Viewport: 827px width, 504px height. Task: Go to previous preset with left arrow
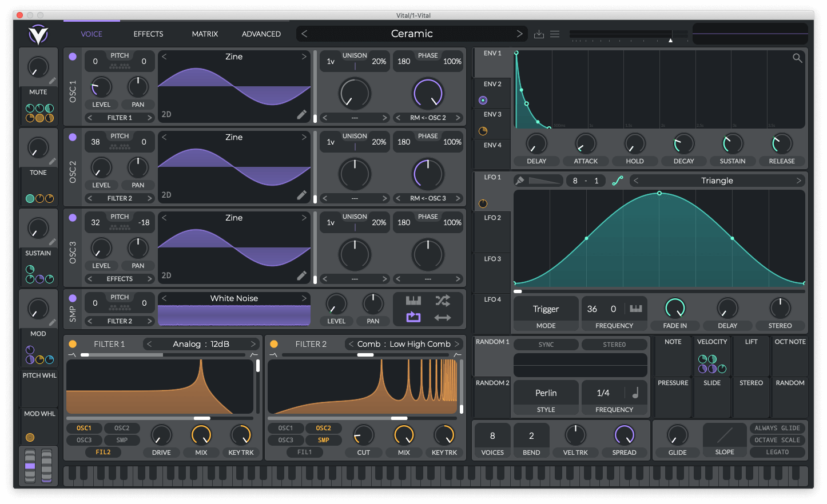point(304,34)
